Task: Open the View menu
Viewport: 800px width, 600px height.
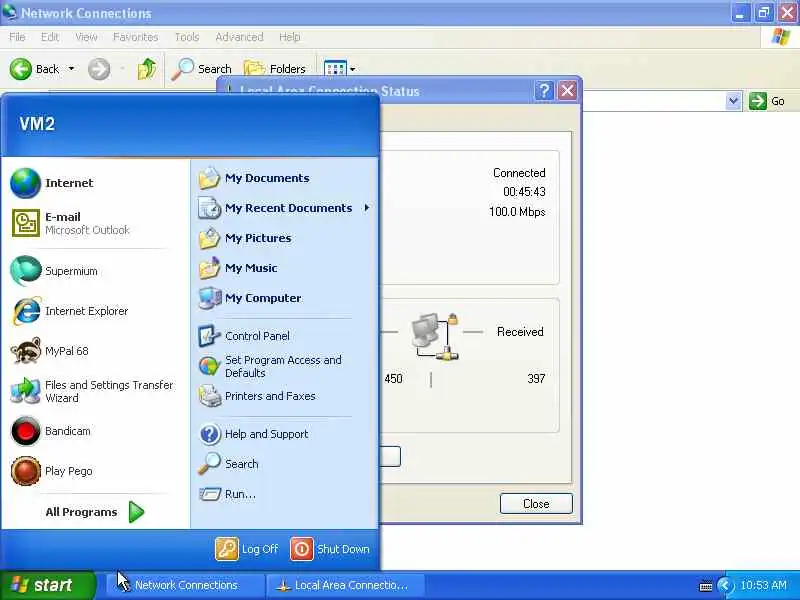Action: click(x=86, y=37)
